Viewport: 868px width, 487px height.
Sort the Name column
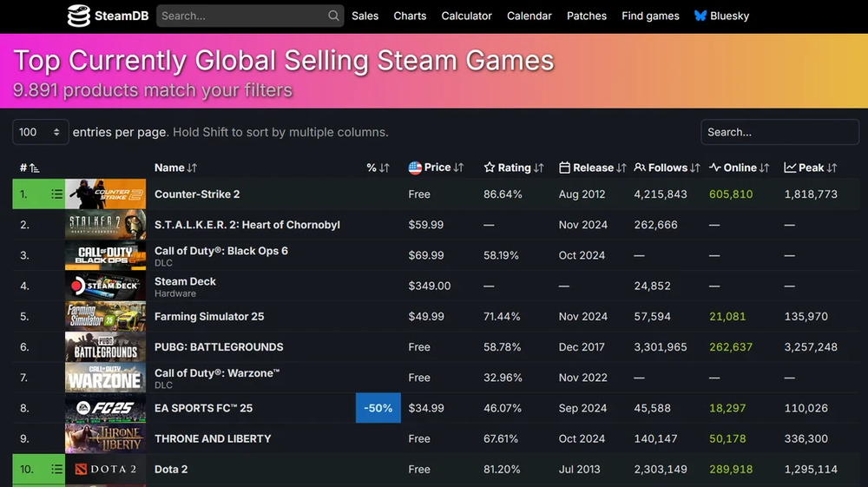click(x=175, y=168)
